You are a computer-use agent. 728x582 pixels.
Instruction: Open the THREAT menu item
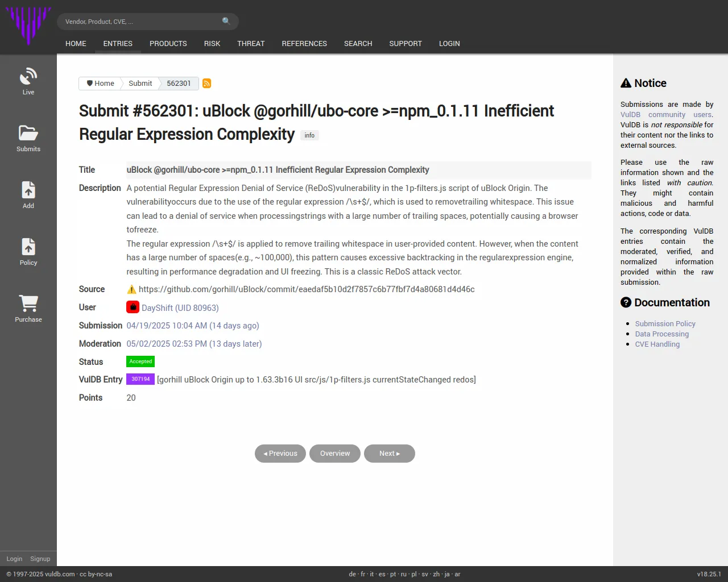click(x=251, y=44)
